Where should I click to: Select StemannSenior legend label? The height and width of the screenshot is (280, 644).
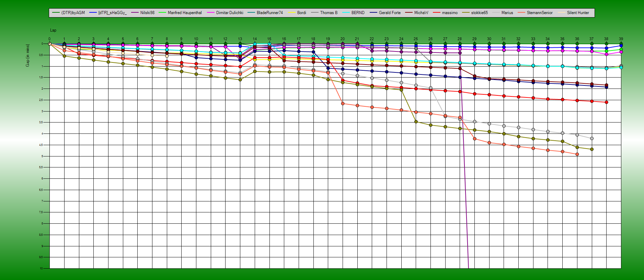coord(540,13)
